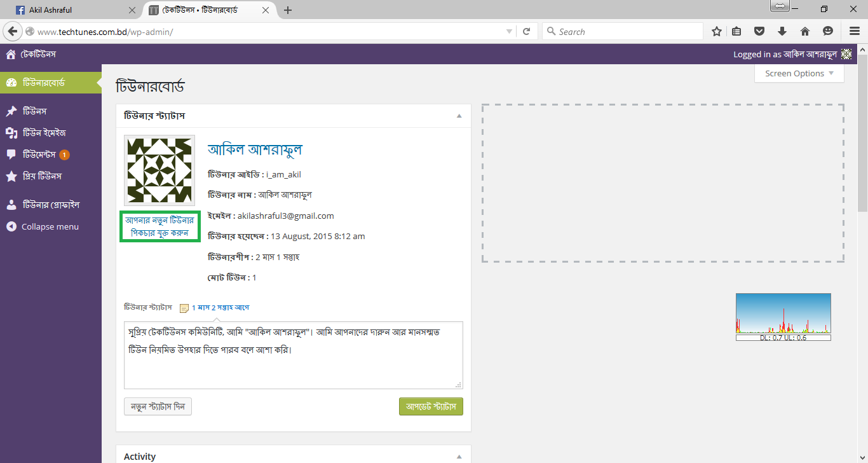Click the টেকটিউনস site name in admin bar
The image size is (868, 463).
[x=39, y=54]
